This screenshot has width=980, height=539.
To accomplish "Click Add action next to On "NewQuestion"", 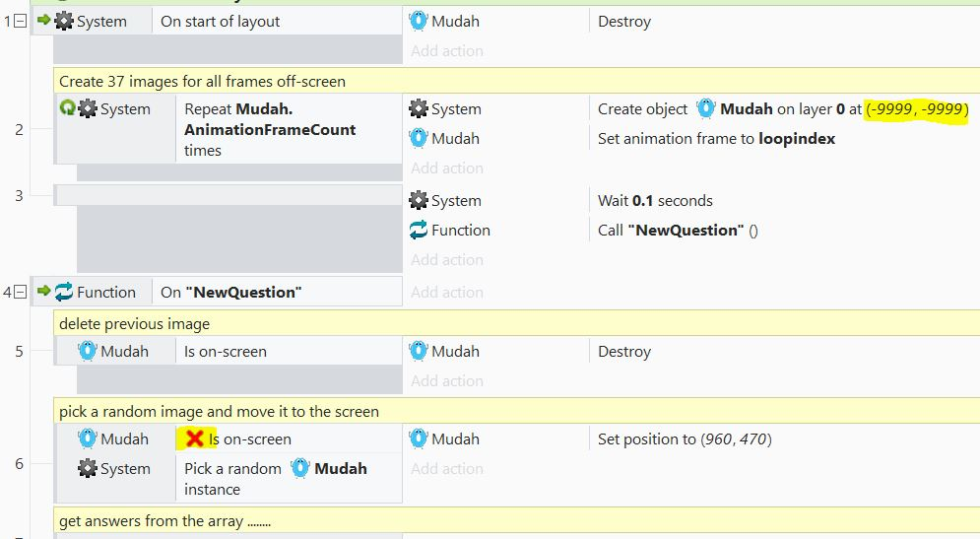I will (447, 292).
